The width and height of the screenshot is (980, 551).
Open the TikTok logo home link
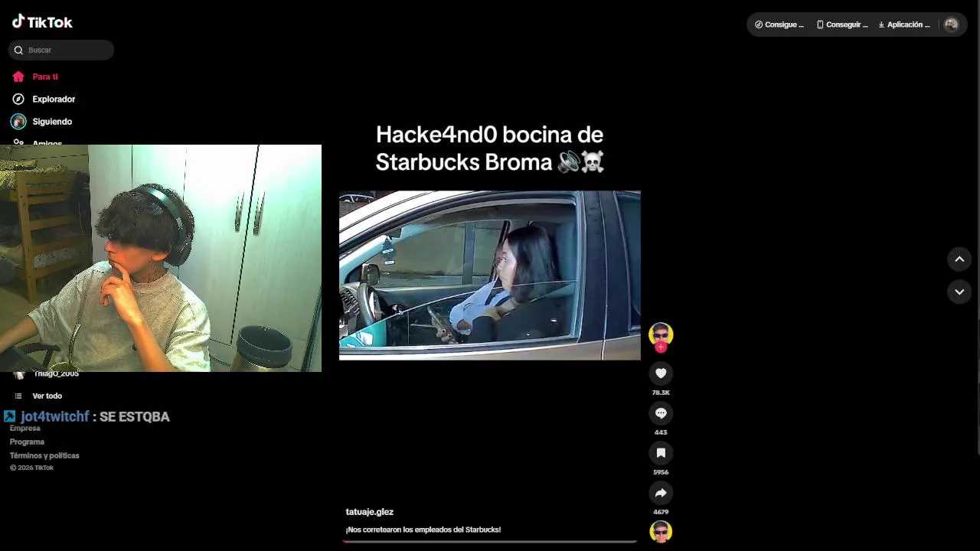pos(42,22)
